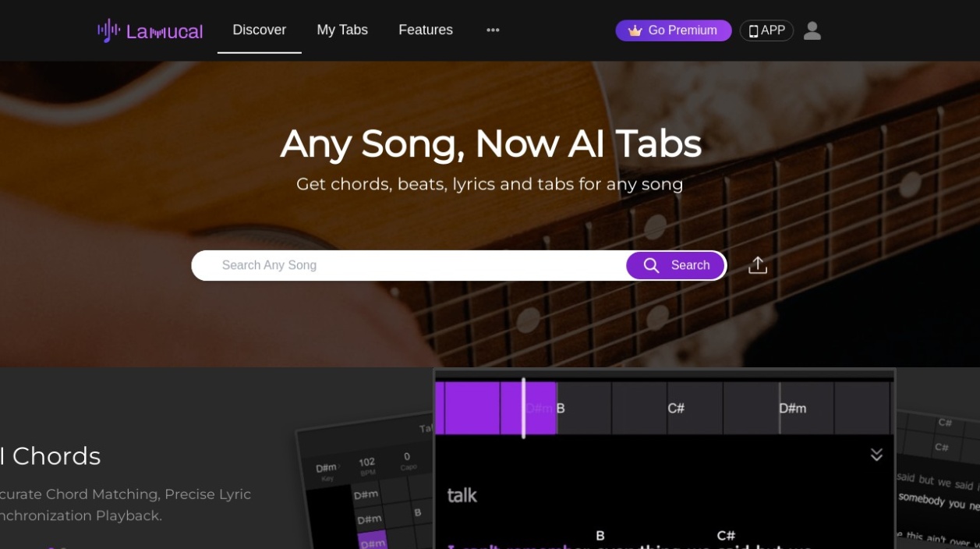Select the C# chord cell in timeline

(675, 408)
